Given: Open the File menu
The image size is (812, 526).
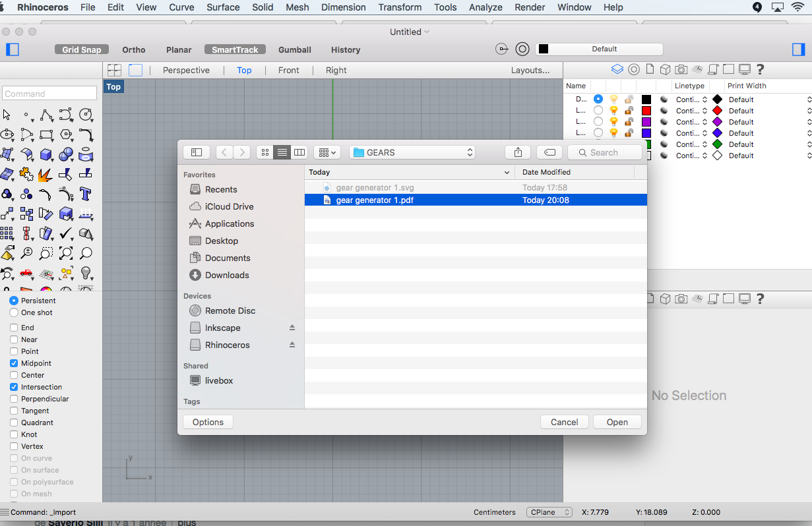Looking at the screenshot, I should (x=88, y=7).
